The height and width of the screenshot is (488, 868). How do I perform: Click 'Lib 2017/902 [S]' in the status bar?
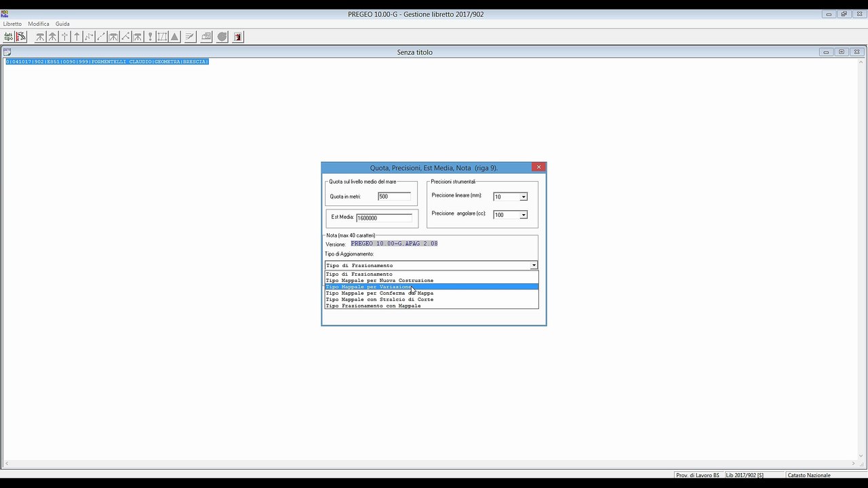click(x=745, y=475)
